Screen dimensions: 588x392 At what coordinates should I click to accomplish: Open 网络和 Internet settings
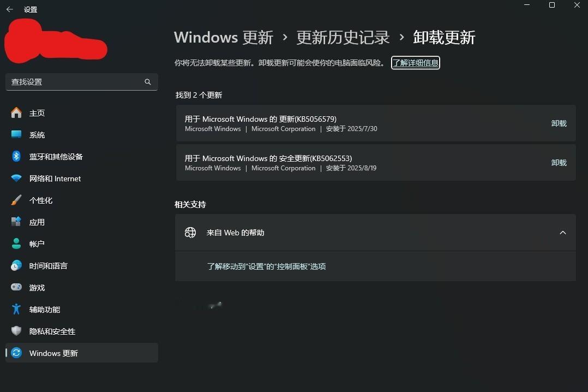tap(55, 179)
